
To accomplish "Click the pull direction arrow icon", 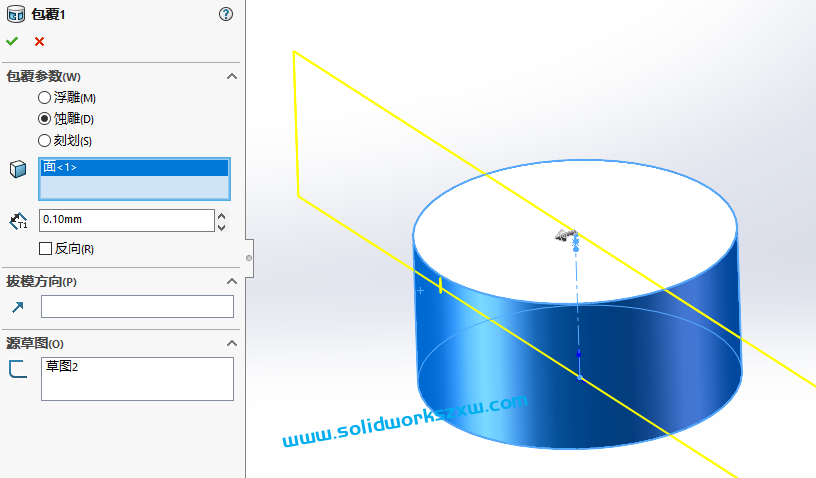I will (17, 307).
